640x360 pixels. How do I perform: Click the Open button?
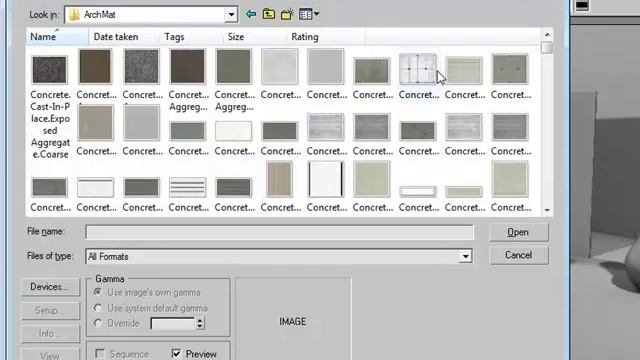click(x=519, y=232)
